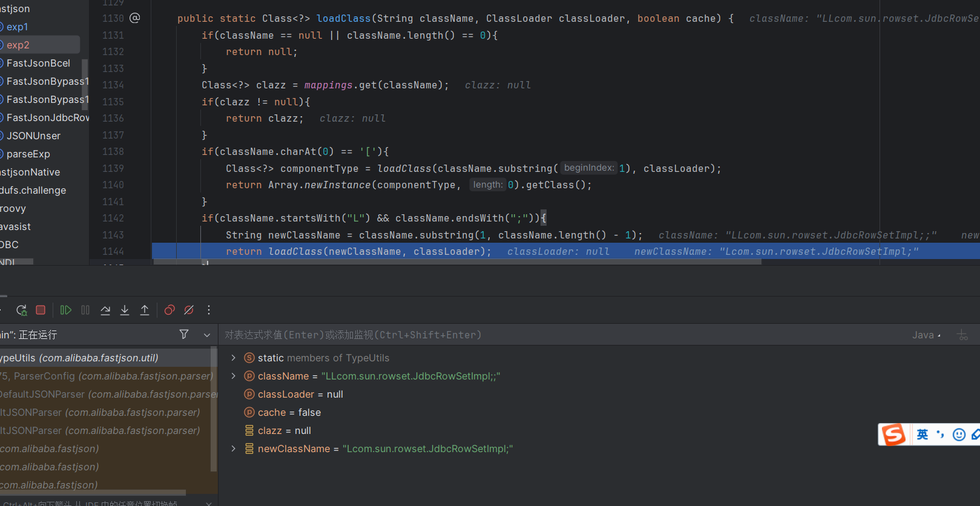
Task: Stop the running debug process
Action: click(41, 310)
